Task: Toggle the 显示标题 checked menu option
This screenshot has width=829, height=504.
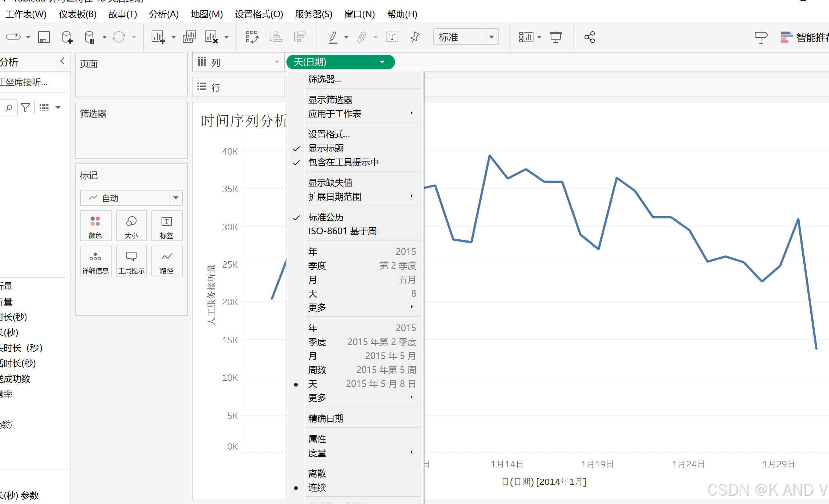Action: 326,148
